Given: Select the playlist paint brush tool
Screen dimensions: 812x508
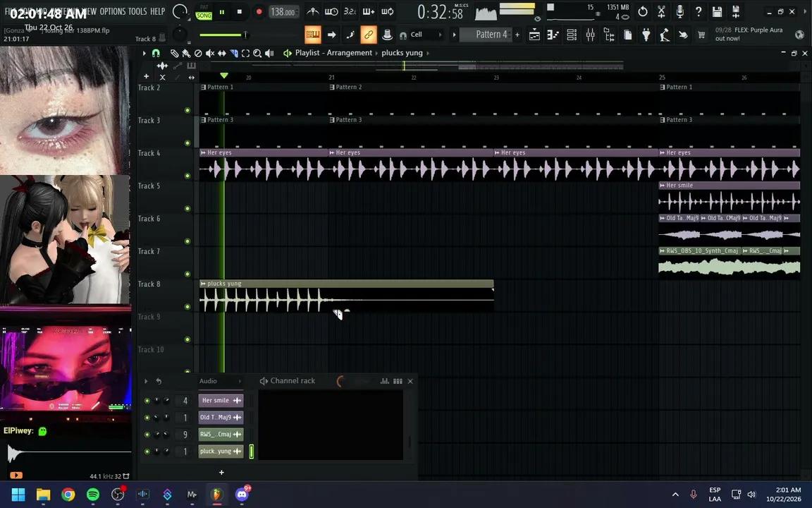Looking at the screenshot, I should 186,53.
